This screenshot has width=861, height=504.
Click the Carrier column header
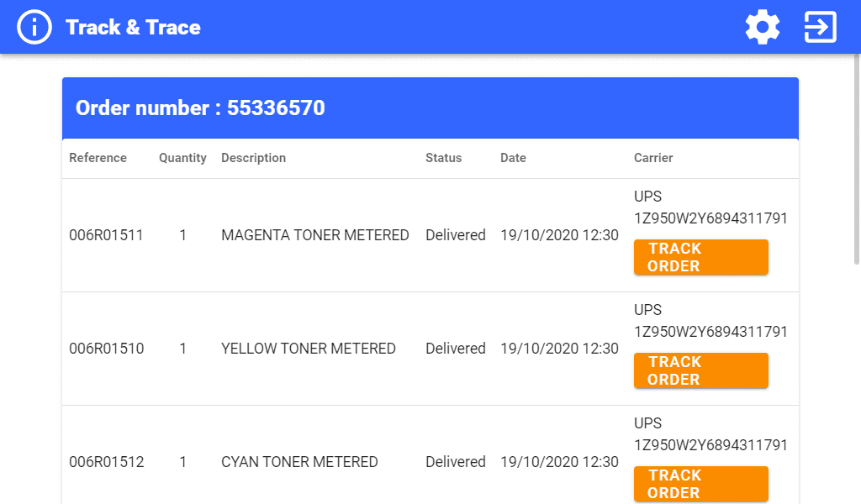[653, 158]
